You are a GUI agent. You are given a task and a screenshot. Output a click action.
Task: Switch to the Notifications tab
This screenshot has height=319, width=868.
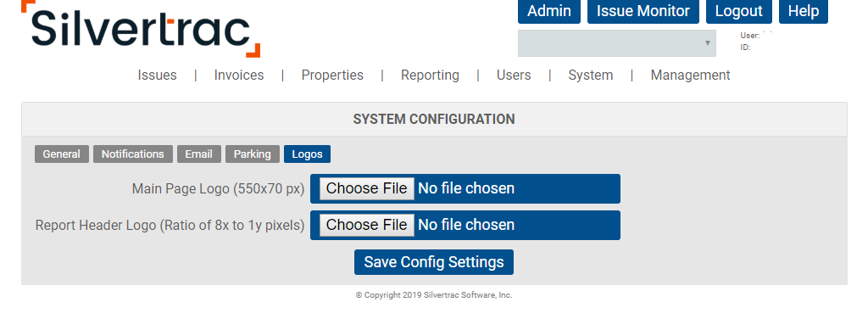click(133, 154)
